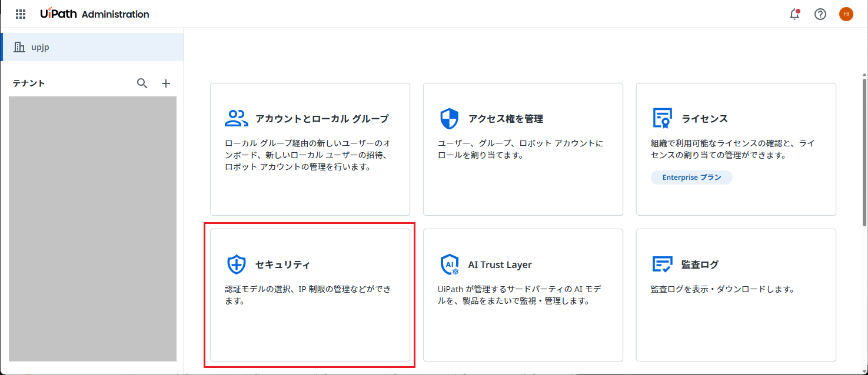Open the app launcher grid icon
This screenshot has width=868, height=375.
point(21,14)
